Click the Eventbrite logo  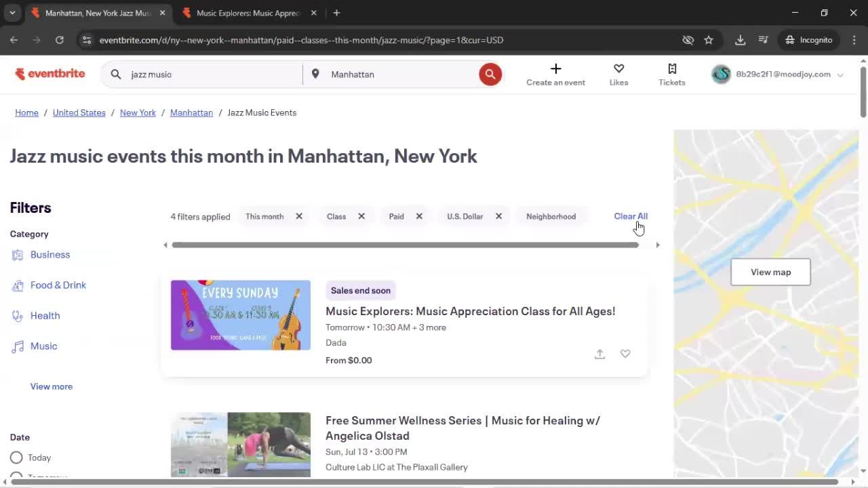tap(50, 74)
